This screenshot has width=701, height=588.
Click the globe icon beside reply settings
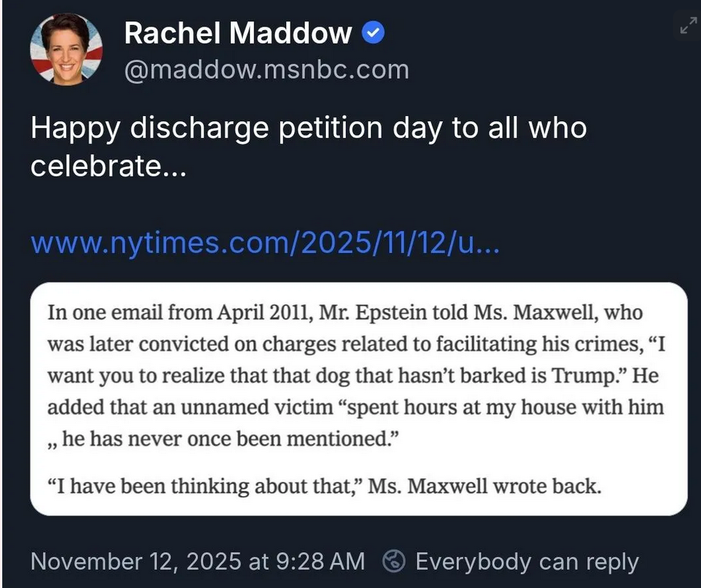click(394, 562)
